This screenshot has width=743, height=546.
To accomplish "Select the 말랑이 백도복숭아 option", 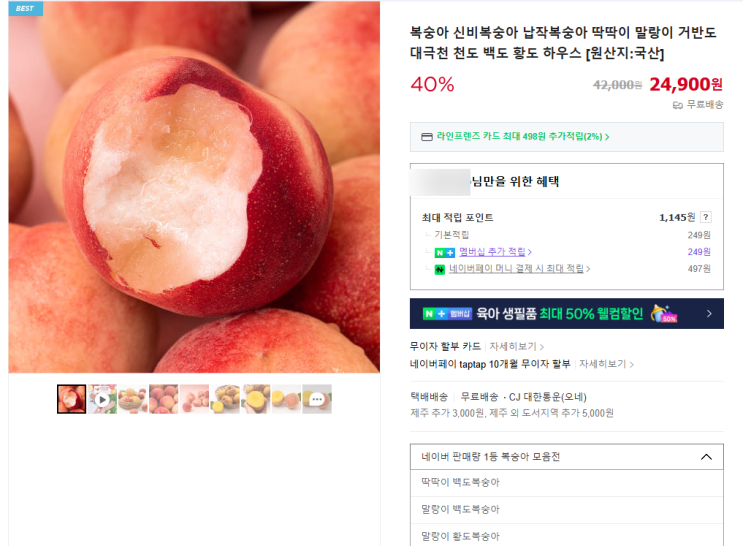I will pyautogui.click(x=566, y=510).
